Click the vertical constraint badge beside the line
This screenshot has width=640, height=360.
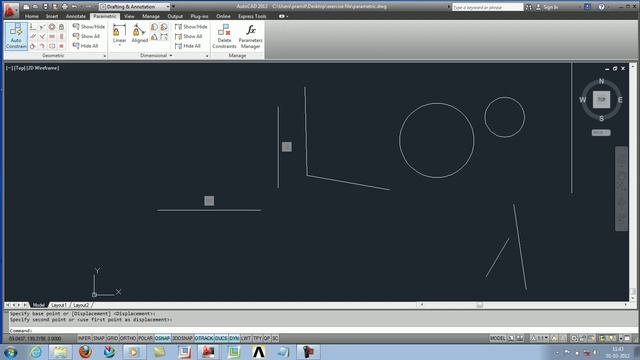point(287,147)
